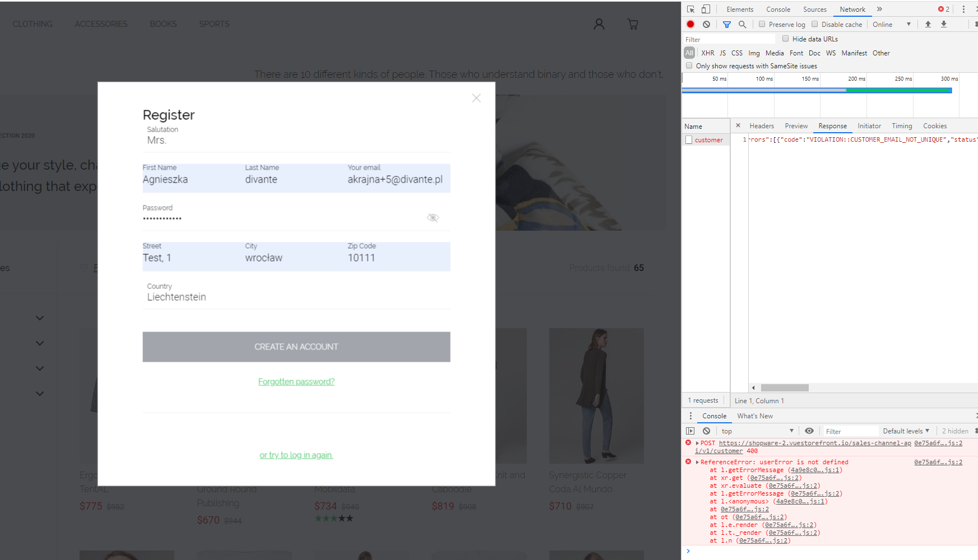
Task: Open the user account panel
Action: (x=599, y=24)
